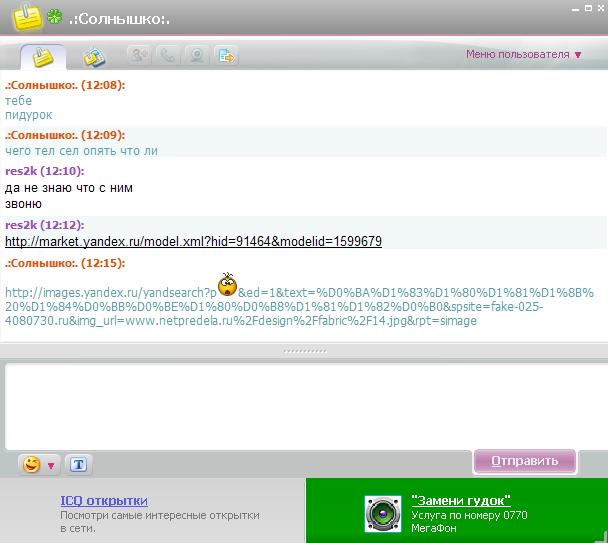Start a voice call with phone icon
Screen dimensions: 608x543
pyautogui.click(x=168, y=56)
